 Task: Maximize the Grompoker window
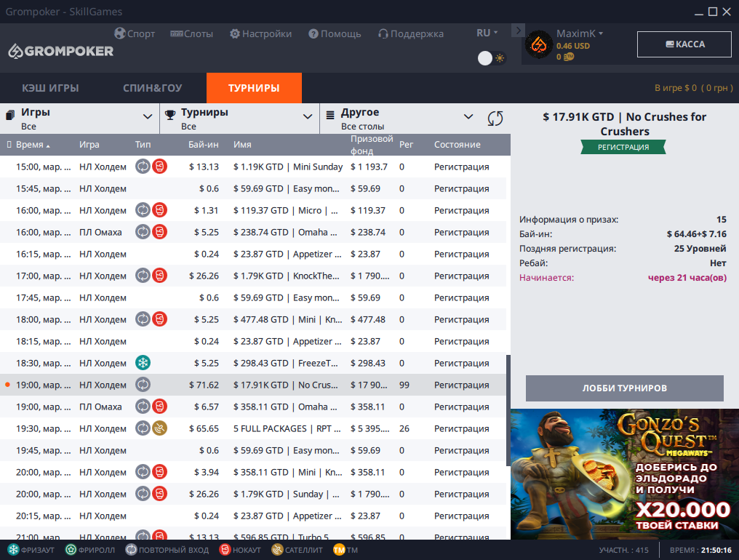[713, 12]
